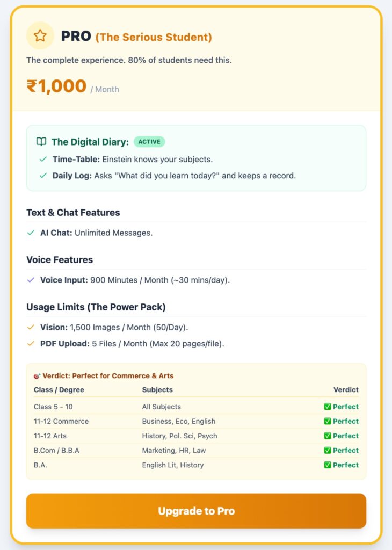Click the Voice Features section heading
The image size is (392, 550).
tap(60, 260)
